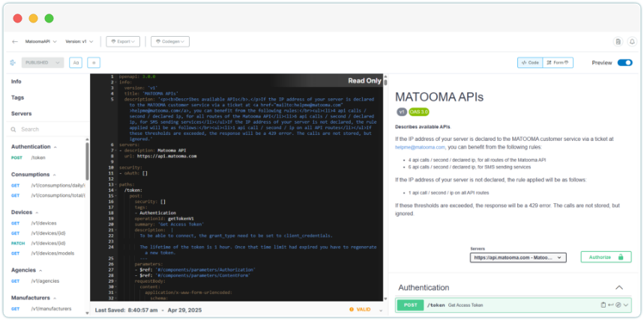This screenshot has height=321, width=644.
Task: Open the documentation page icon
Action: pos(618,41)
